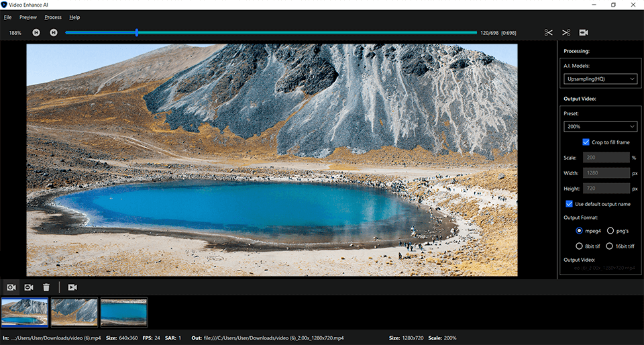The image size is (644, 345).
Task: Select the second rocky slope thumbnail
Action: point(74,312)
